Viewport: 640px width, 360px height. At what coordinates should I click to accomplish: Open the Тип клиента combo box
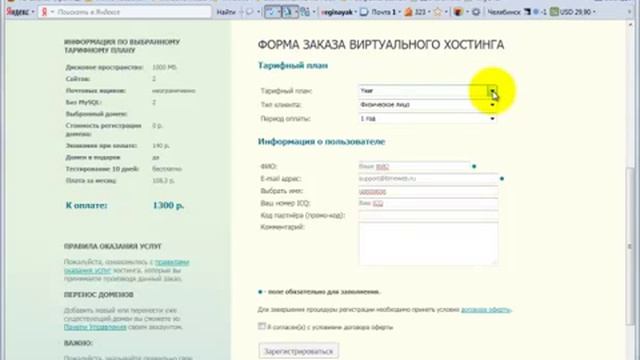[427, 105]
